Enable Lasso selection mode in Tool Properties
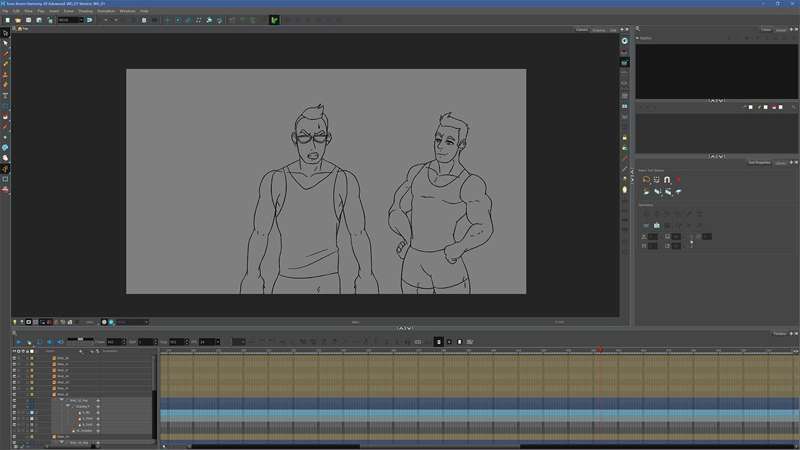 646,180
